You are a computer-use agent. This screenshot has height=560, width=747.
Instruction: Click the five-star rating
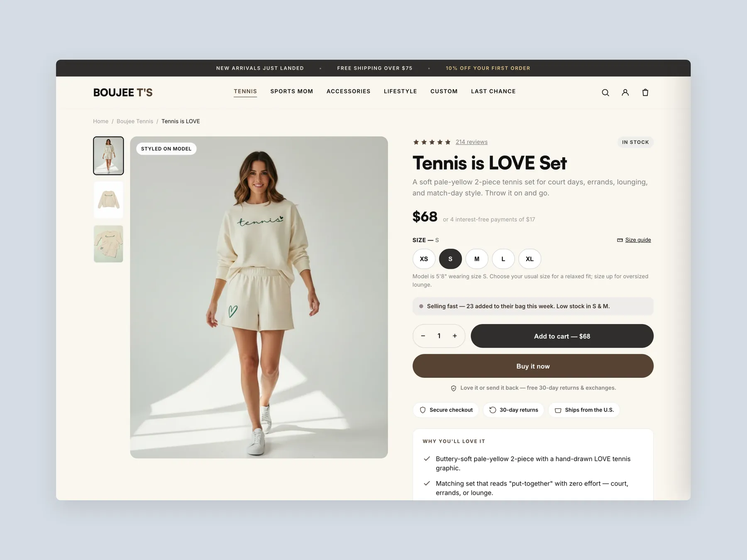[432, 142]
